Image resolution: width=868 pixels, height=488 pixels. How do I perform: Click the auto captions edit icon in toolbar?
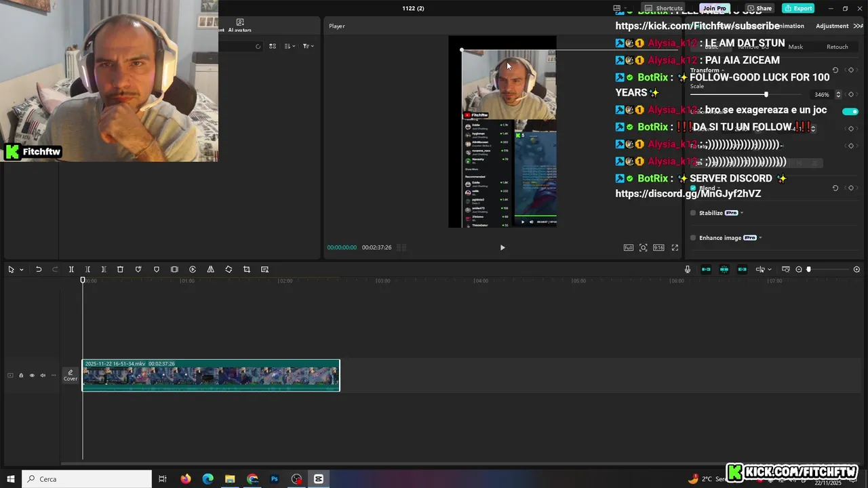coord(264,269)
